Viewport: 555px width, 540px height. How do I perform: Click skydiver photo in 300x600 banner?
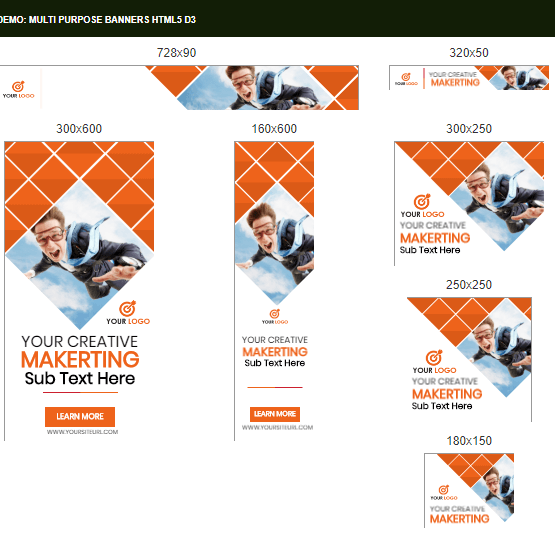(80, 255)
